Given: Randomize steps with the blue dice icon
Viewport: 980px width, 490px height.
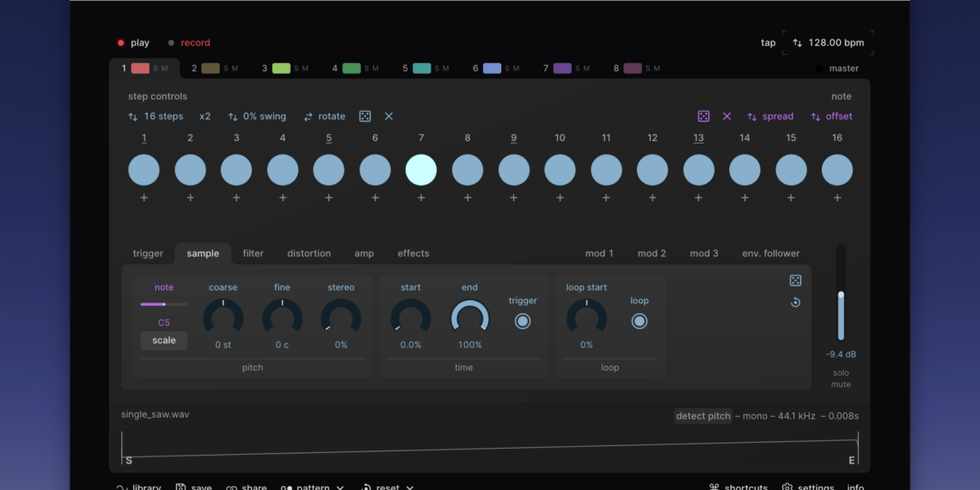Looking at the screenshot, I should click(364, 116).
